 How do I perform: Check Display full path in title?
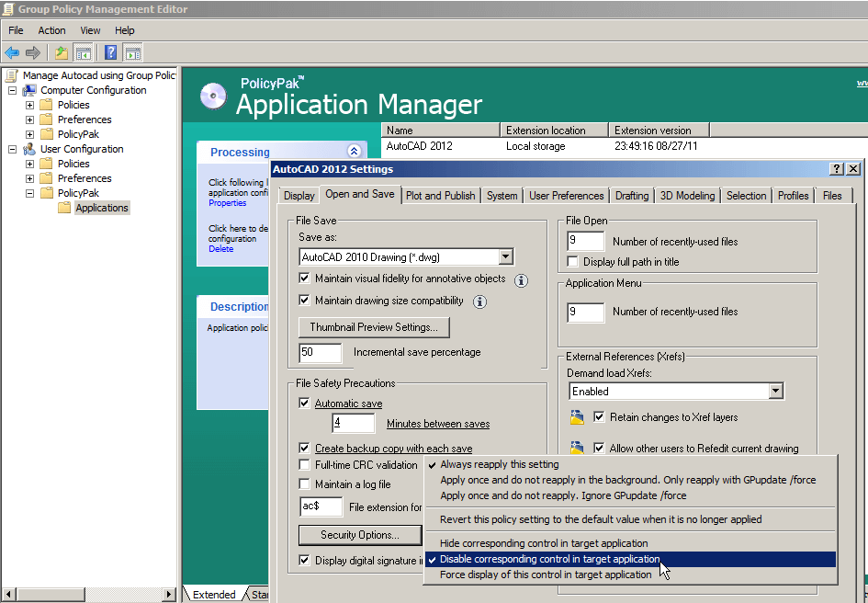(x=573, y=262)
